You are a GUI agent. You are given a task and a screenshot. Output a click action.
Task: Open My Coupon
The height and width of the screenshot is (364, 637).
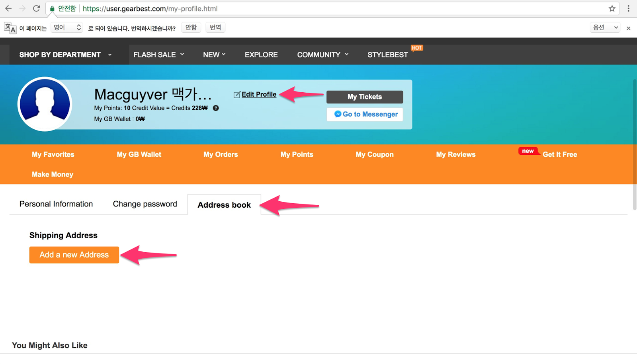click(x=375, y=154)
